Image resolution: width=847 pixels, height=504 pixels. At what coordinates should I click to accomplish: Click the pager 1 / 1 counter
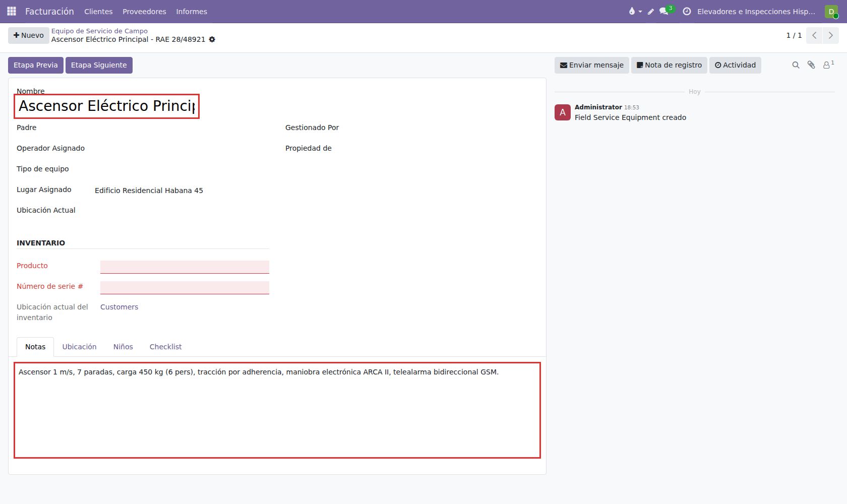(794, 35)
